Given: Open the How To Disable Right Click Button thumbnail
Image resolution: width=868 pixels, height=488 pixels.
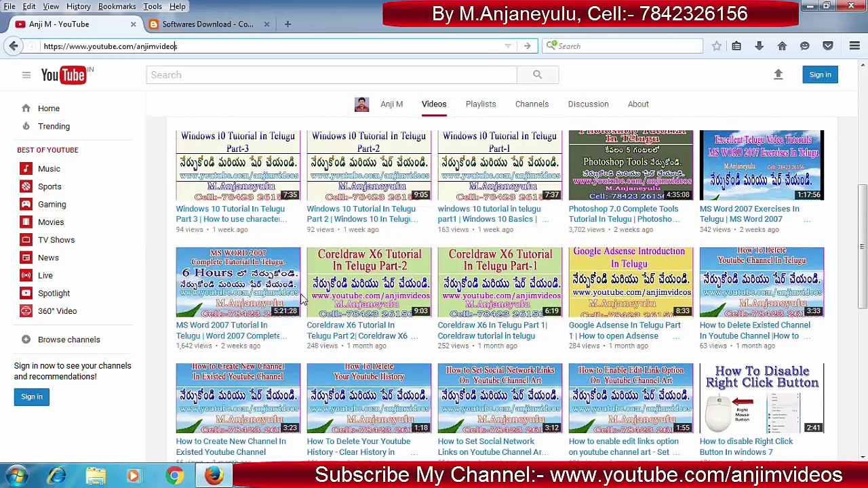Looking at the screenshot, I should 762,398.
